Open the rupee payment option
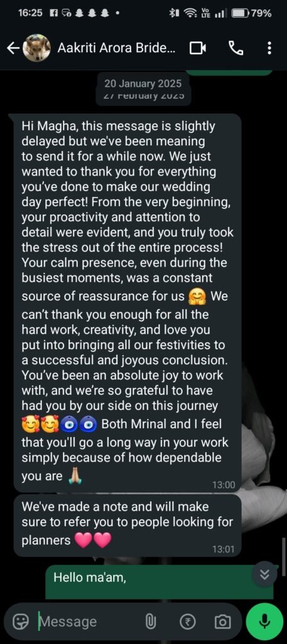Viewport: 287px width, 644px height. (188, 622)
